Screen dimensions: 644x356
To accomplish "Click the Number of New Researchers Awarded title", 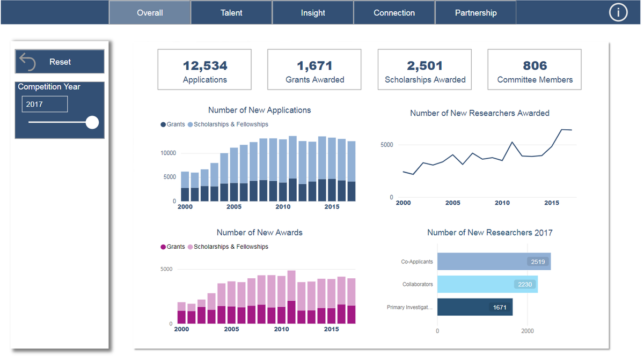I will point(480,113).
